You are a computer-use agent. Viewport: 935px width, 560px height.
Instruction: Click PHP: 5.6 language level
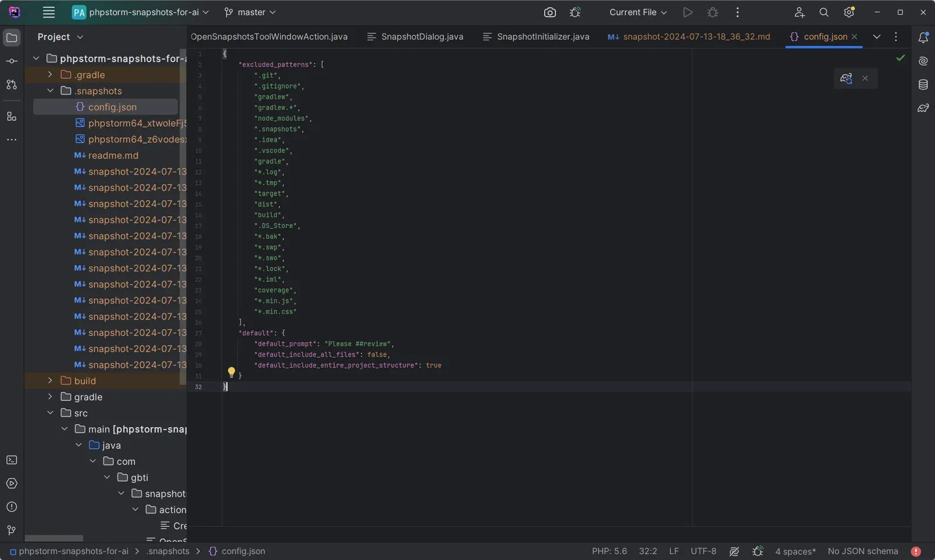click(x=610, y=551)
